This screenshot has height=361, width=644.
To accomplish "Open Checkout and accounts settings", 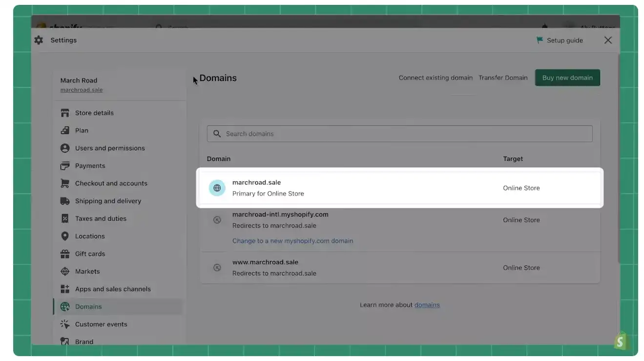I will coord(111,183).
